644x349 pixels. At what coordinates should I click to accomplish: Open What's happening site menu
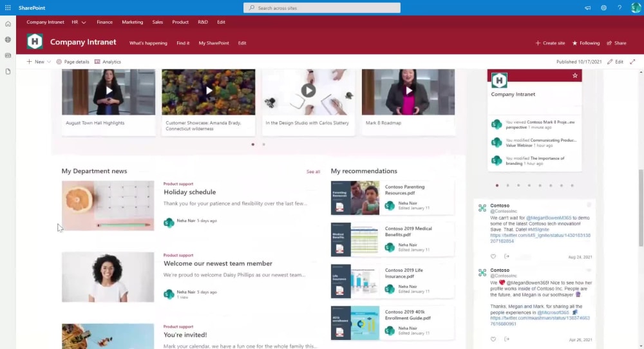tap(148, 43)
